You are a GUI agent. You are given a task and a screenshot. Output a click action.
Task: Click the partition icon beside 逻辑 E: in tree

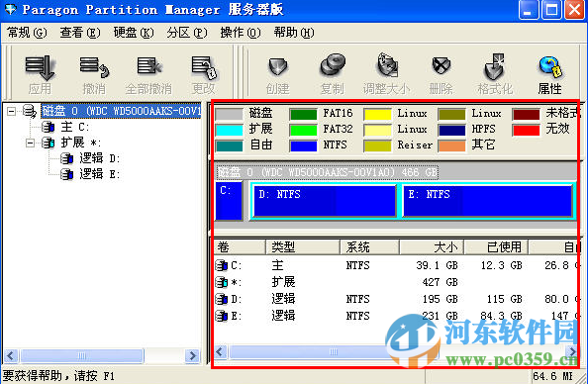pos(66,174)
